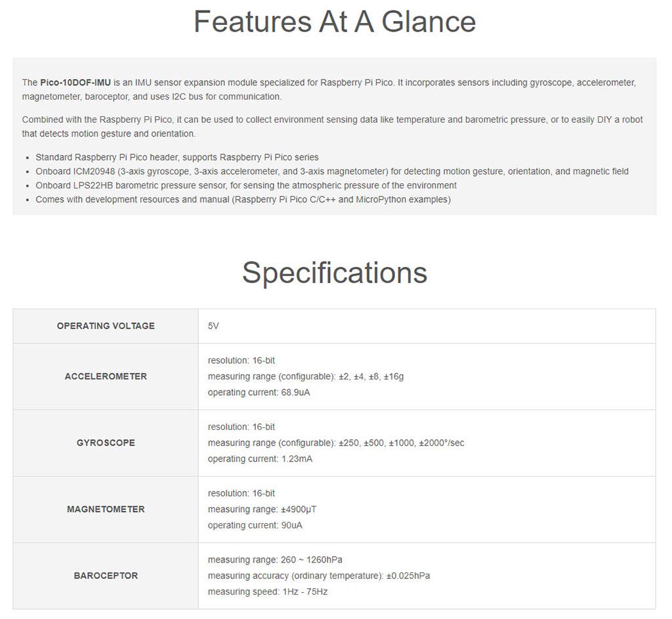Click the gyroscope operating current 1.23mA line
The image size is (672, 619).
point(260,459)
